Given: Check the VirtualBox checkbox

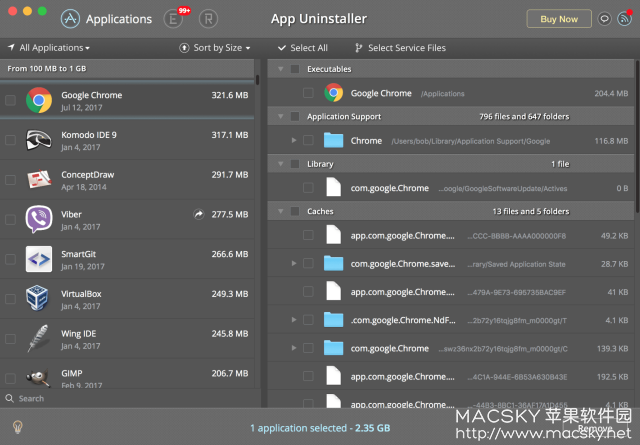Looking at the screenshot, I should (10, 299).
